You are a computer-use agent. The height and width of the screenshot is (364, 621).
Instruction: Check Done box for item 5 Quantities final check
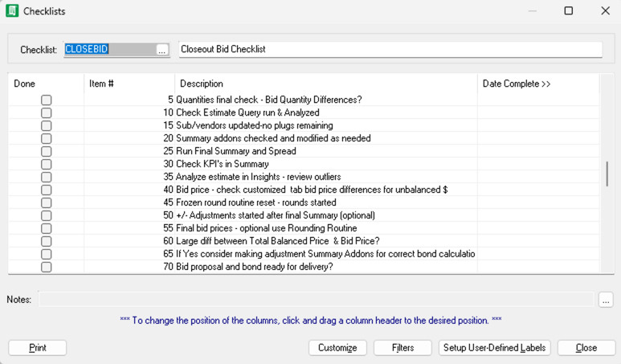[x=47, y=100]
